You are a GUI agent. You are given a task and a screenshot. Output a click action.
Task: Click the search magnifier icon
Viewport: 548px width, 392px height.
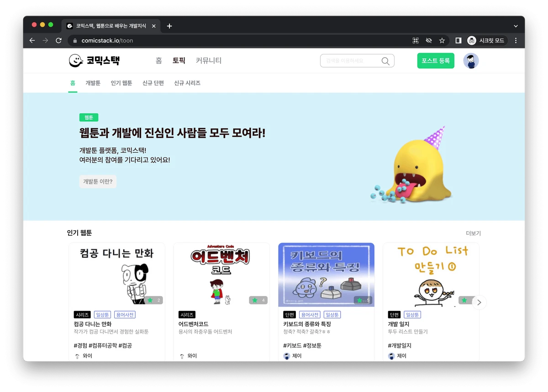(x=385, y=61)
